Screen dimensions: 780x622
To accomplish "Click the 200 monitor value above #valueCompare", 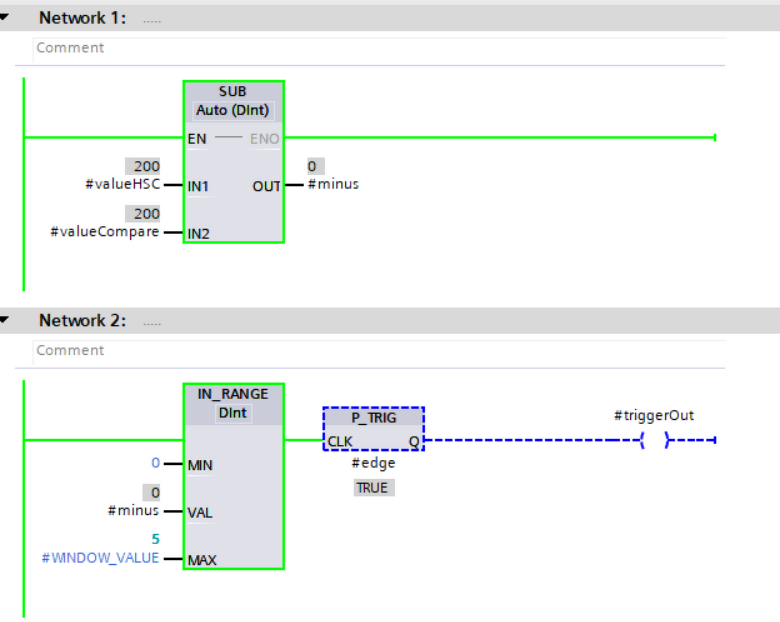I will pyautogui.click(x=143, y=214).
